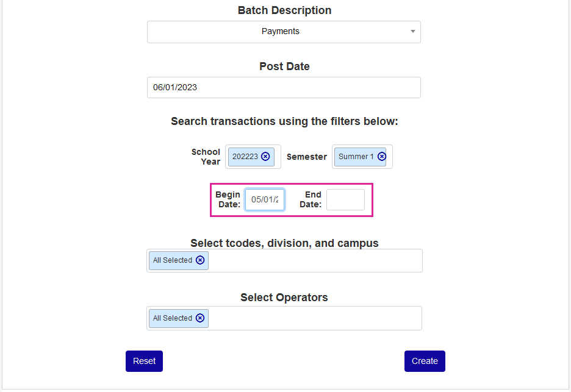Screen dimensions: 571x392
Task: Click the End Date label
Action: tap(311, 199)
